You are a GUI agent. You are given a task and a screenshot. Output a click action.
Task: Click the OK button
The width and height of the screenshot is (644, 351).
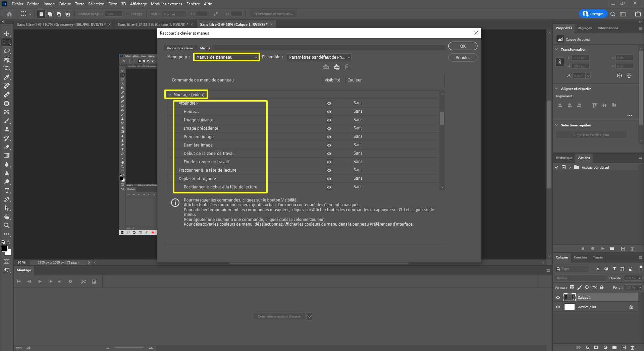click(x=463, y=46)
